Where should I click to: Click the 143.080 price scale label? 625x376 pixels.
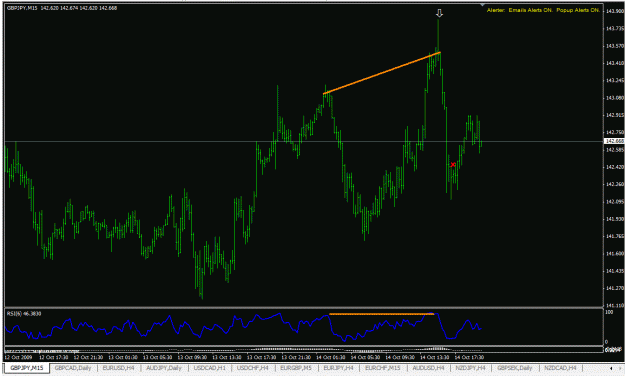coord(615,98)
